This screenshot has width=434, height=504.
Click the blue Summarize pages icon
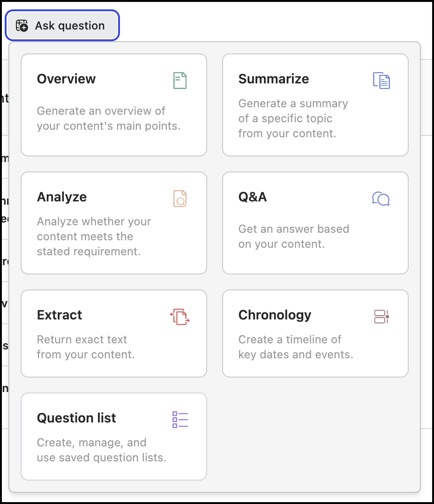(382, 81)
